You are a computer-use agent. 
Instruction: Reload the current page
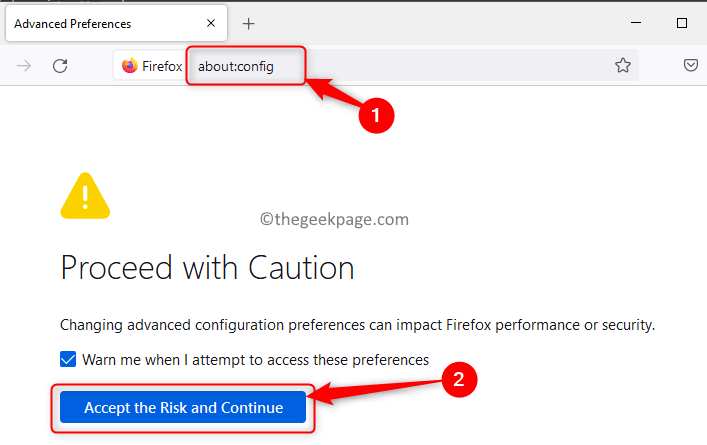[60, 66]
